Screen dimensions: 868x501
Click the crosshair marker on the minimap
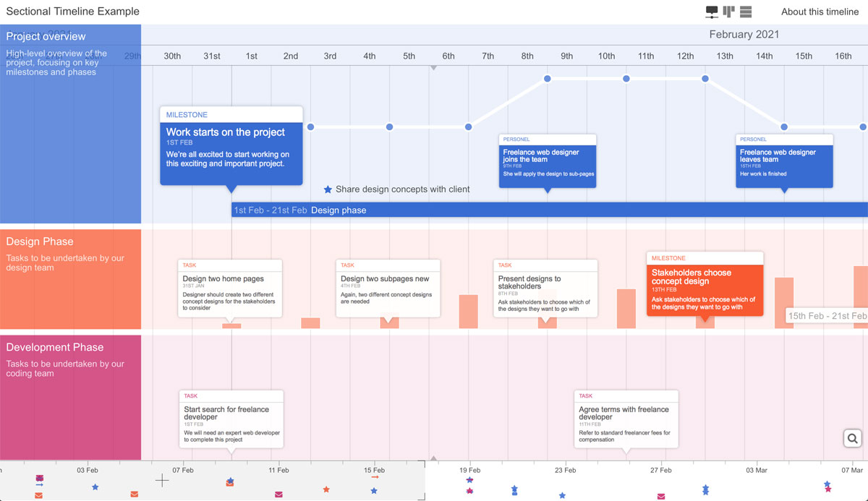click(161, 480)
